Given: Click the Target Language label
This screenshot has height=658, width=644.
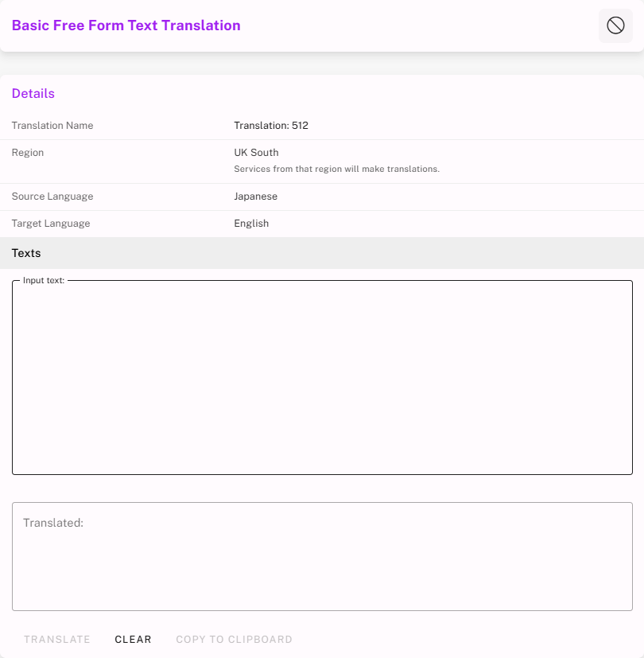Looking at the screenshot, I should [51, 224].
